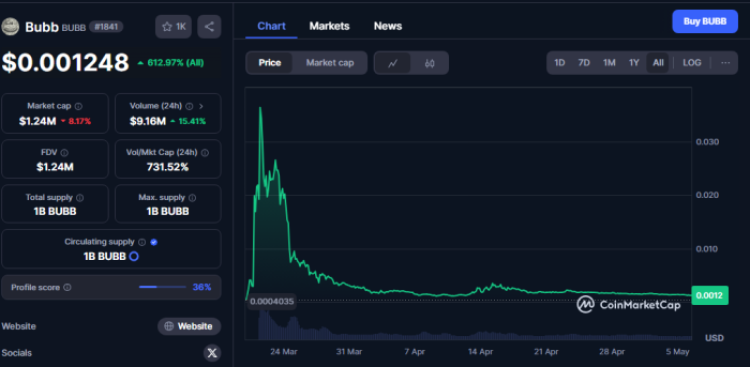
Task: Click the $0.001248 price text
Action: point(66,63)
